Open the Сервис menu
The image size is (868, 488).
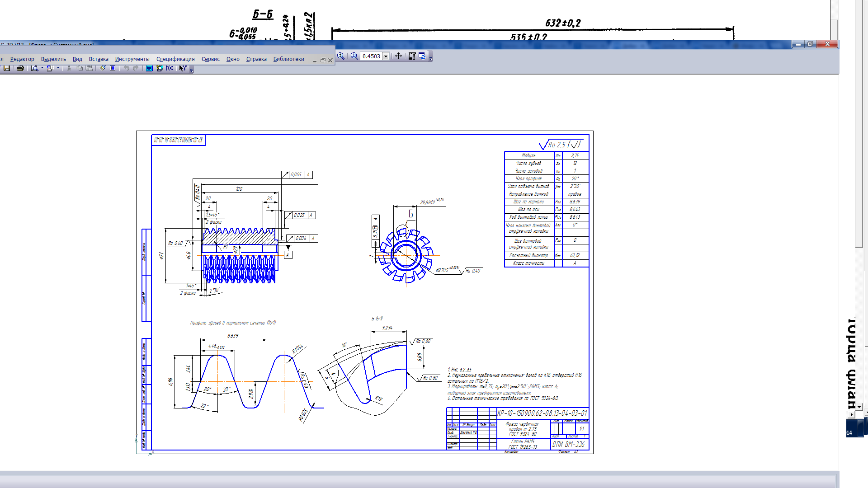point(211,59)
